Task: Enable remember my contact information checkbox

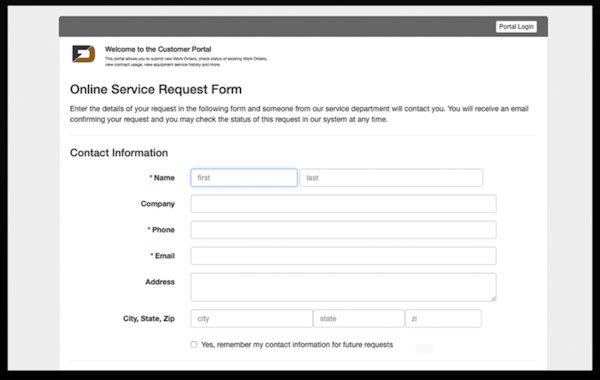Action: [x=194, y=344]
